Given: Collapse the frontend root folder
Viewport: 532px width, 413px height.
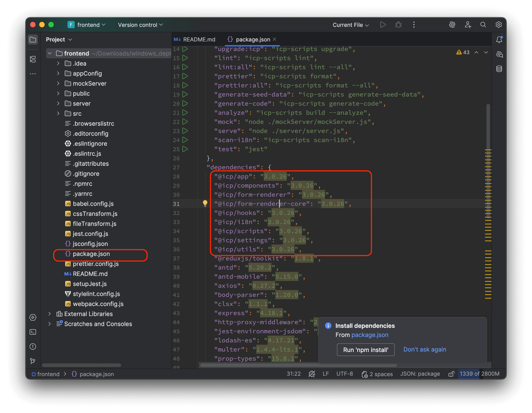Looking at the screenshot, I should click(x=50, y=53).
